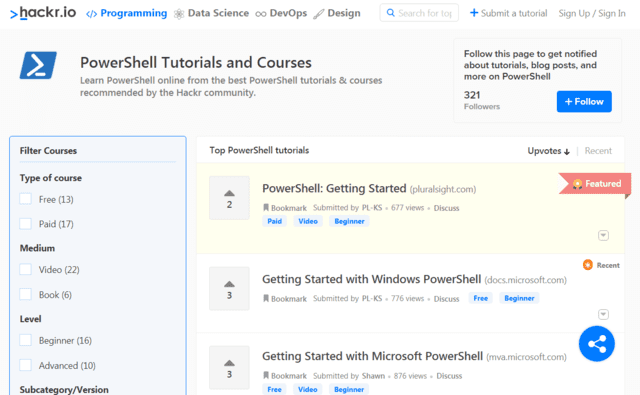This screenshot has height=395, width=640.
Task: Open Discuss for PowerShell: Getting Started
Action: pyautogui.click(x=446, y=208)
